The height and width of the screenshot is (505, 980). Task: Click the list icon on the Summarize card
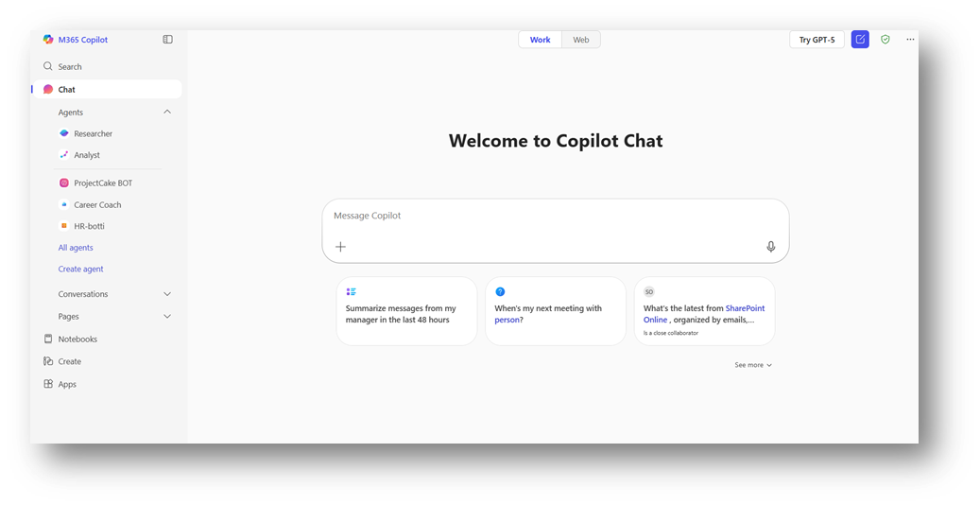352,291
